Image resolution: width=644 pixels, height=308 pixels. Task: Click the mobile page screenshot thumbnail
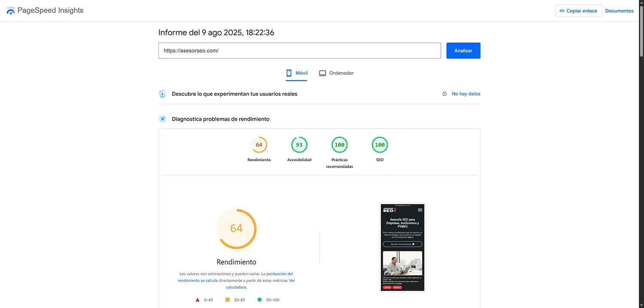[402, 247]
